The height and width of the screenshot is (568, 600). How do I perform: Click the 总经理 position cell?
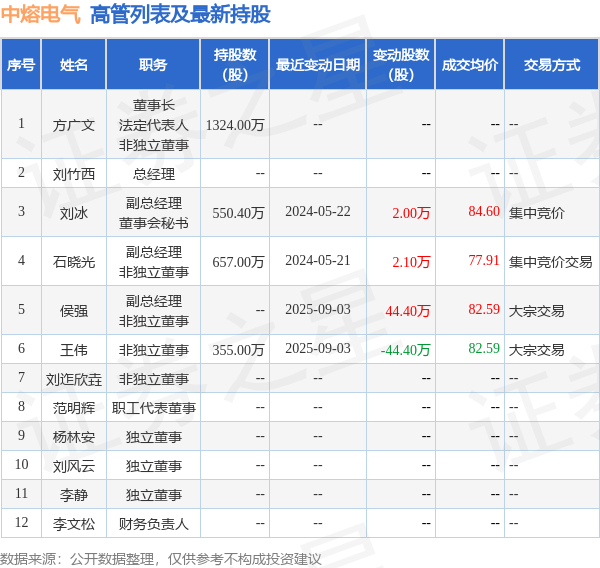pos(153,174)
